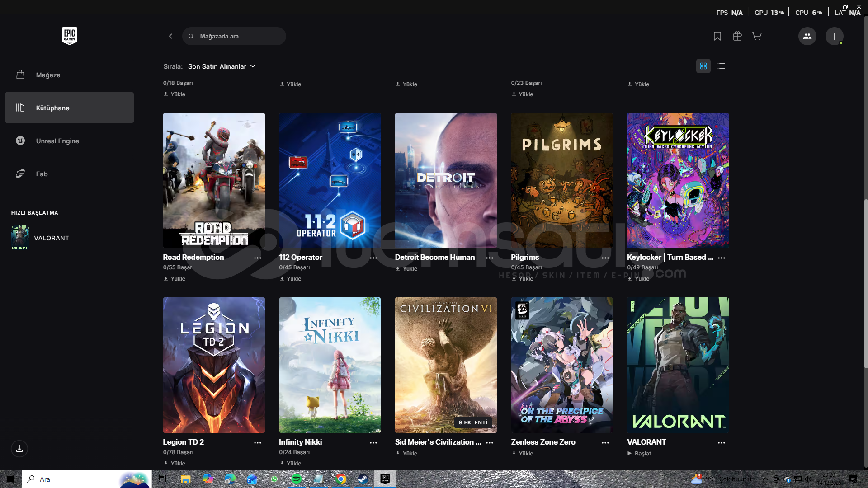Viewport: 868px width, 488px height.
Task: Open the shopping cart
Action: 757,36
